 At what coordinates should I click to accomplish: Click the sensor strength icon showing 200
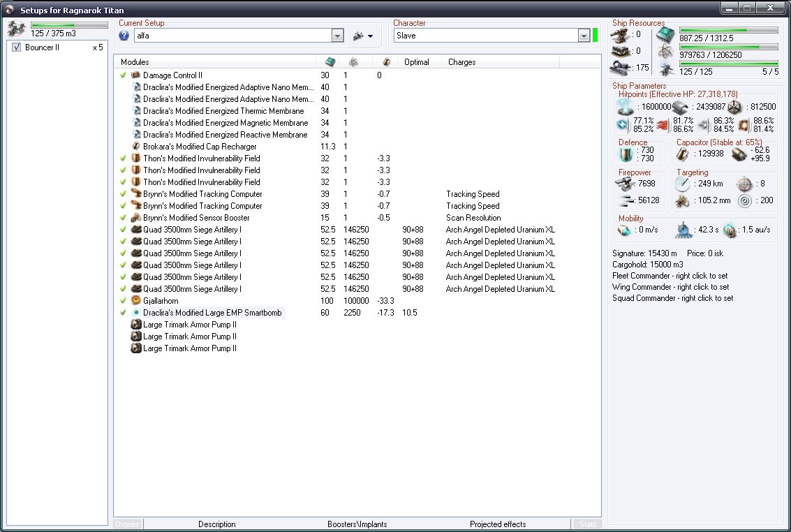coord(745,200)
